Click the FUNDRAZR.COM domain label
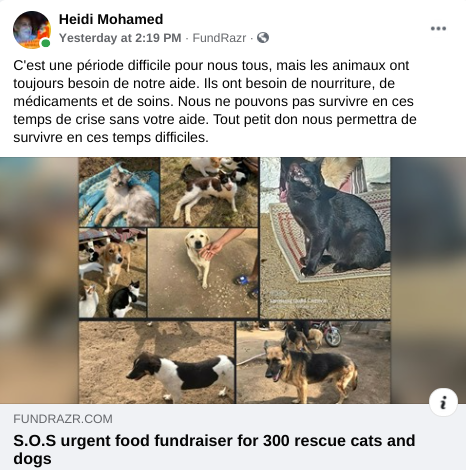Screen dimensions: 466x470 point(63,419)
